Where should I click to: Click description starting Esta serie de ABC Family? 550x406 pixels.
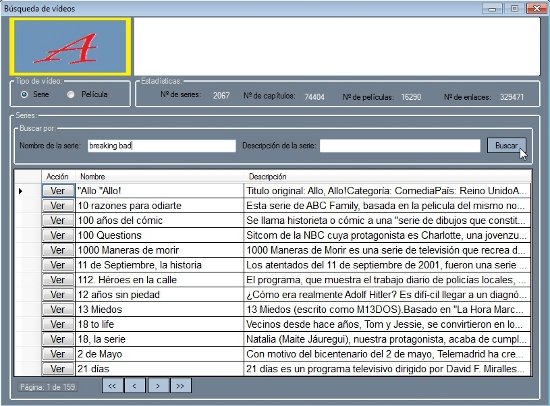387,206
